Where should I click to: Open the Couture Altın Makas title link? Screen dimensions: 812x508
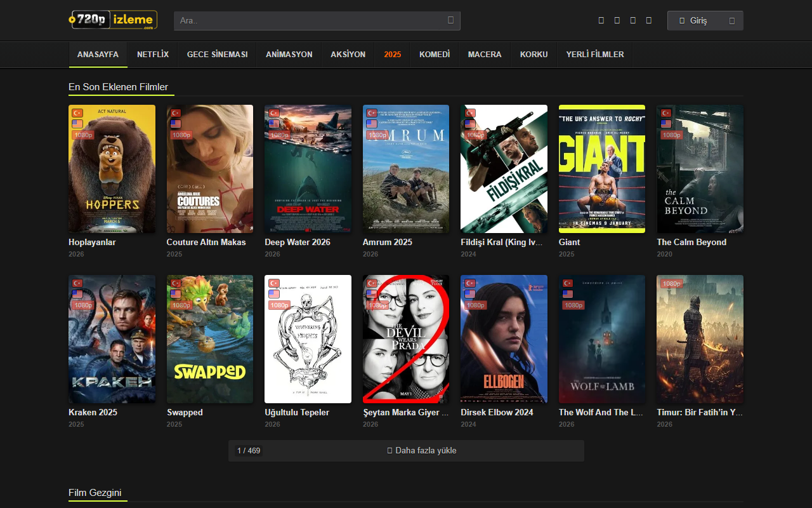[x=206, y=242]
